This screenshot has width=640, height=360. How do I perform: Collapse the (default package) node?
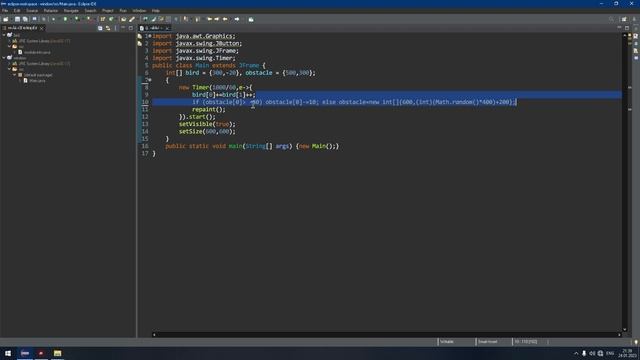point(15,75)
